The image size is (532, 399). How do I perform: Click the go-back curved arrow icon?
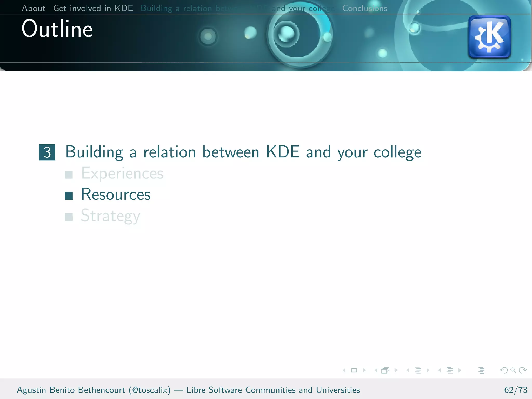pyautogui.click(x=504, y=370)
